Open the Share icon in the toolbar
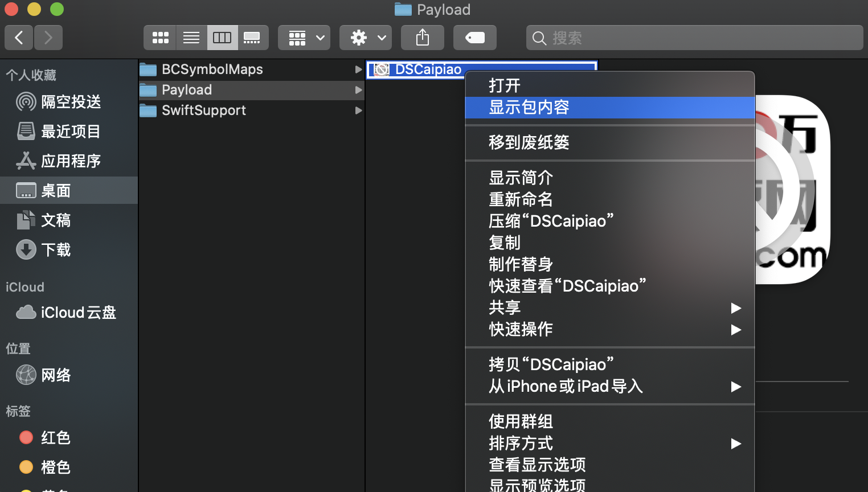This screenshot has height=492, width=868. [422, 37]
